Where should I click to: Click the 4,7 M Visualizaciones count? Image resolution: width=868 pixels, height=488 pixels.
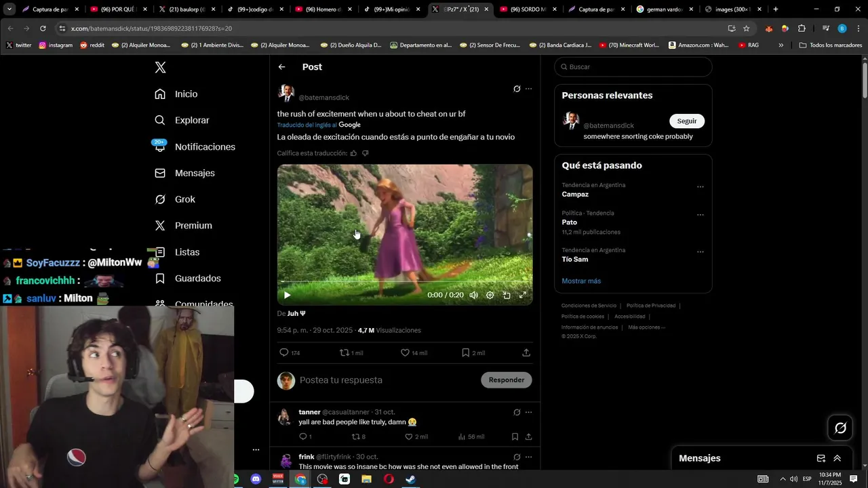[389, 330]
